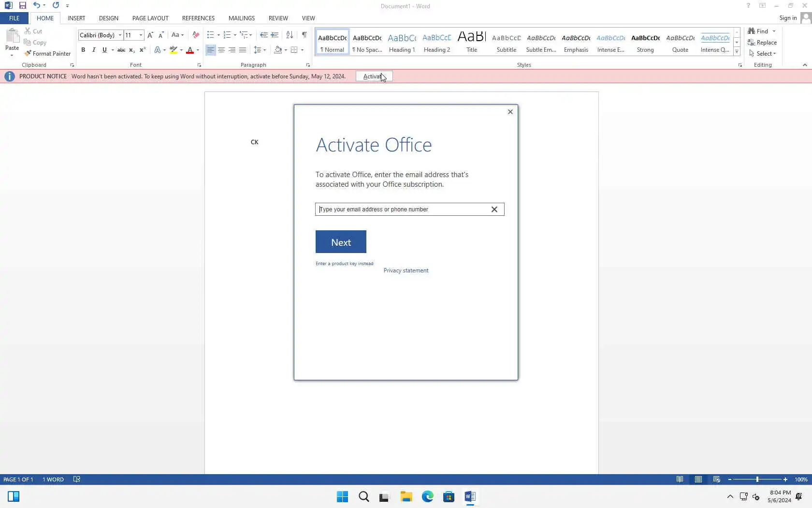Viewport: 812px width, 508px height.
Task: Click Superscript icon
Action: click(143, 50)
